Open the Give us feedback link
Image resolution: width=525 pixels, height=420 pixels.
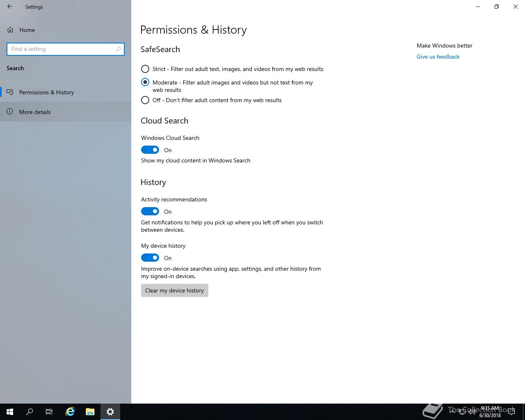[438, 57]
